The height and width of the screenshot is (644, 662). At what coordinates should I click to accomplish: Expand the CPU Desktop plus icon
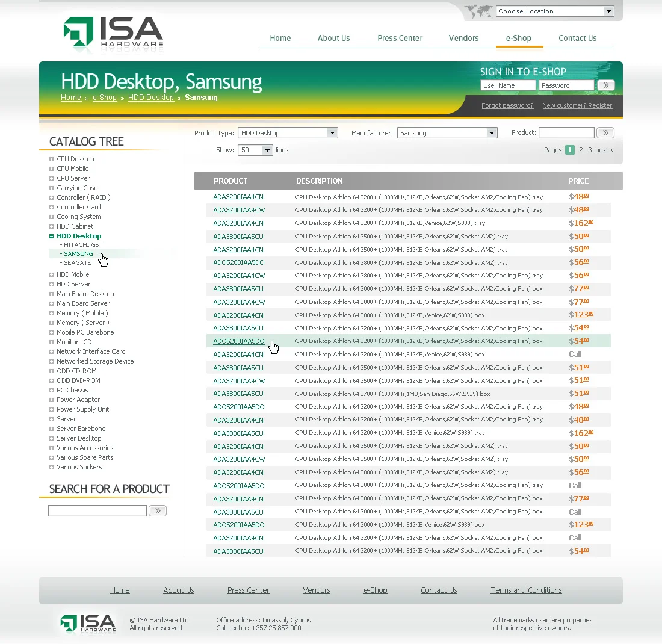click(x=52, y=159)
